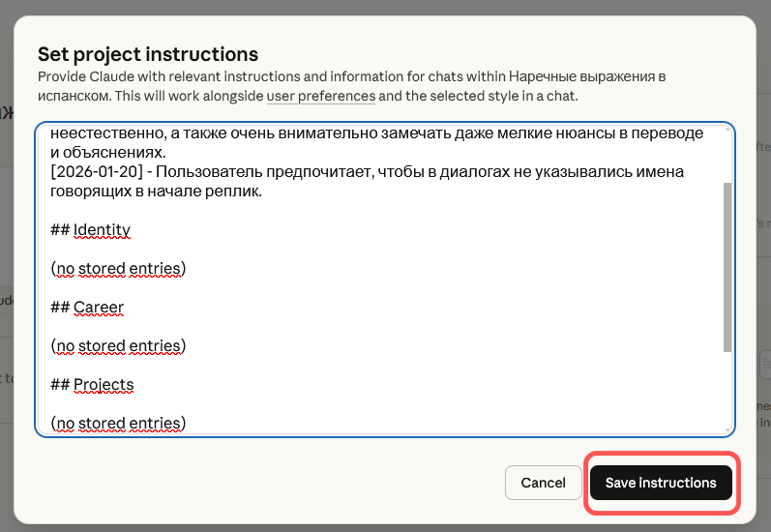Place cursor on the ## Projects heading

tap(103, 385)
